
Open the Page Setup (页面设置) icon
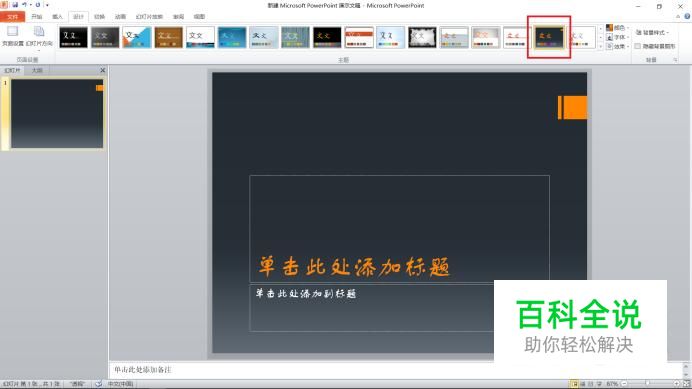(x=12, y=35)
